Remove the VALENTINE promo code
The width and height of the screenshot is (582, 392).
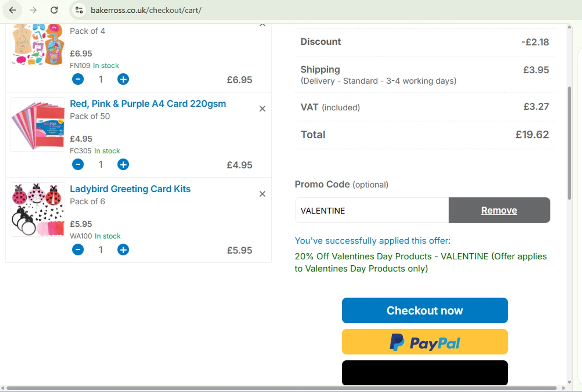point(499,210)
